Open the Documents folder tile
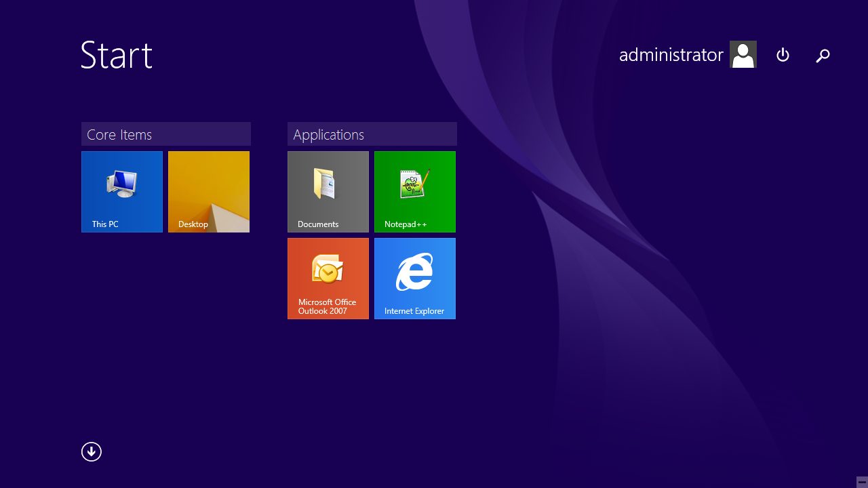 [328, 192]
